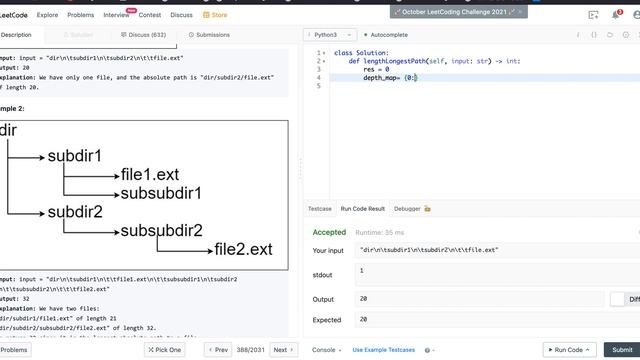Open the Submissions tab
Viewport: 640px width, 360px height.
(x=209, y=35)
